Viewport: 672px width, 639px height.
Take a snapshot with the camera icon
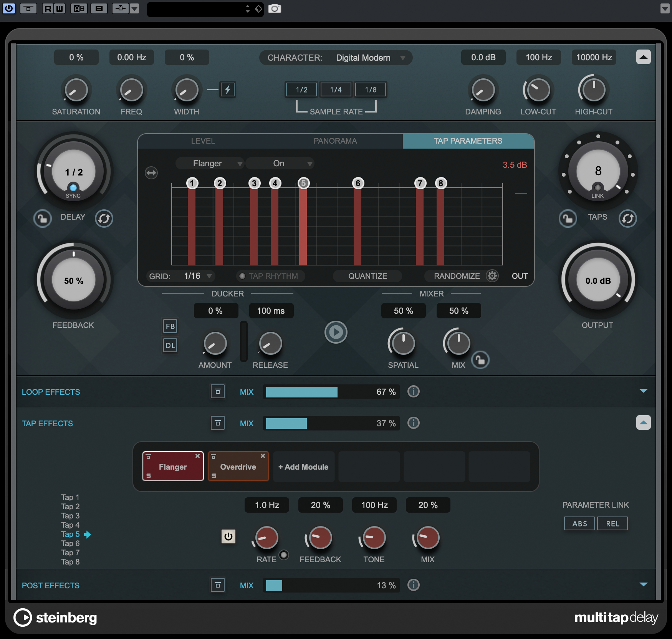click(275, 9)
